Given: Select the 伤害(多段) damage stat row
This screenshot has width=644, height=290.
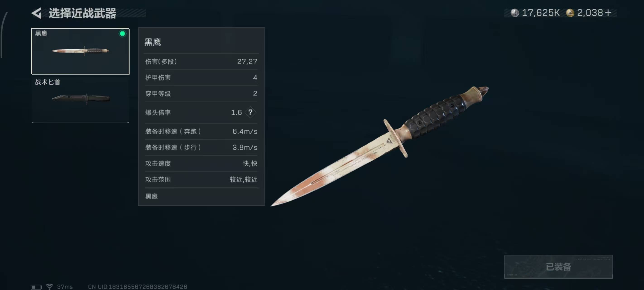Looking at the screenshot, I should pos(201,62).
